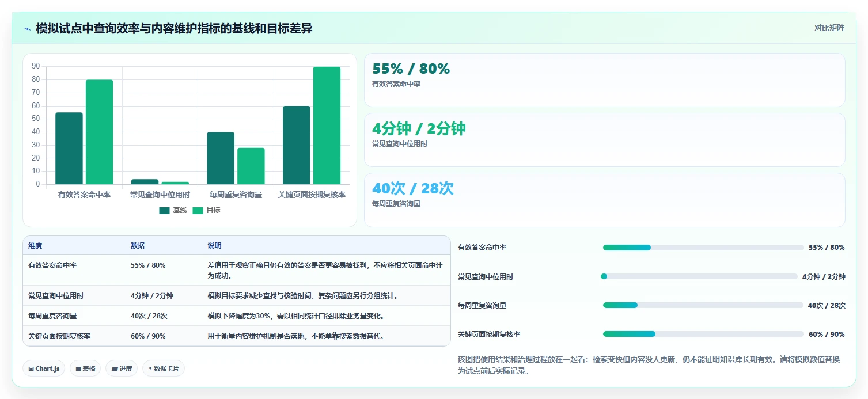This screenshot has height=399, width=868.
Task: Click the description starting 模拟下降幅度为30%
Action: coord(295,316)
